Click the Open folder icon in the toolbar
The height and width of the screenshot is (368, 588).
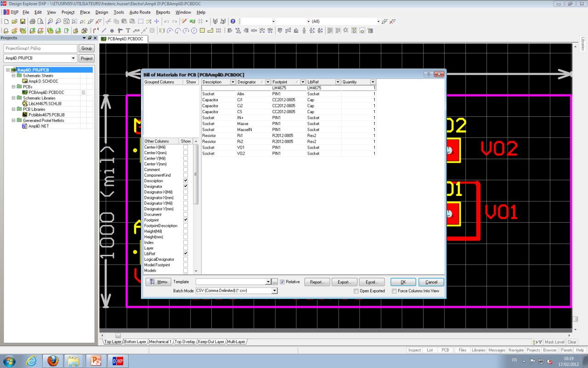(14, 21)
